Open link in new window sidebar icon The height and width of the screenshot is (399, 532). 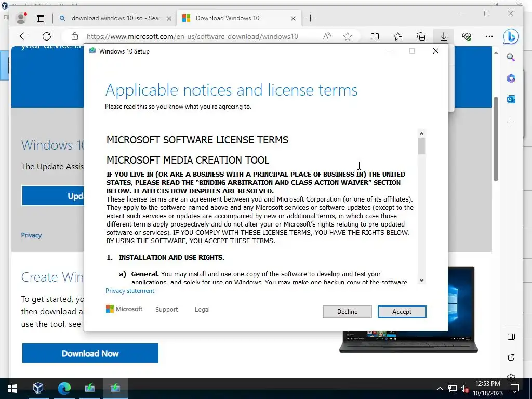pos(511,357)
